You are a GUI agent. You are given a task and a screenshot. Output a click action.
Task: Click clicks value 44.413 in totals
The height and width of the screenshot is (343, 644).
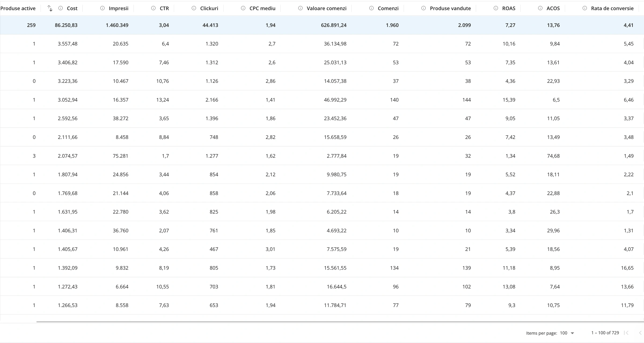[x=210, y=25]
